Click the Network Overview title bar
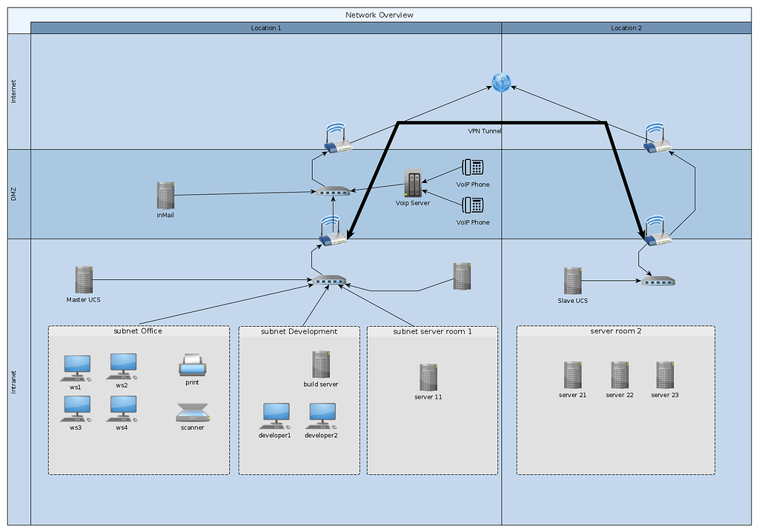The image size is (759, 532). click(x=379, y=14)
